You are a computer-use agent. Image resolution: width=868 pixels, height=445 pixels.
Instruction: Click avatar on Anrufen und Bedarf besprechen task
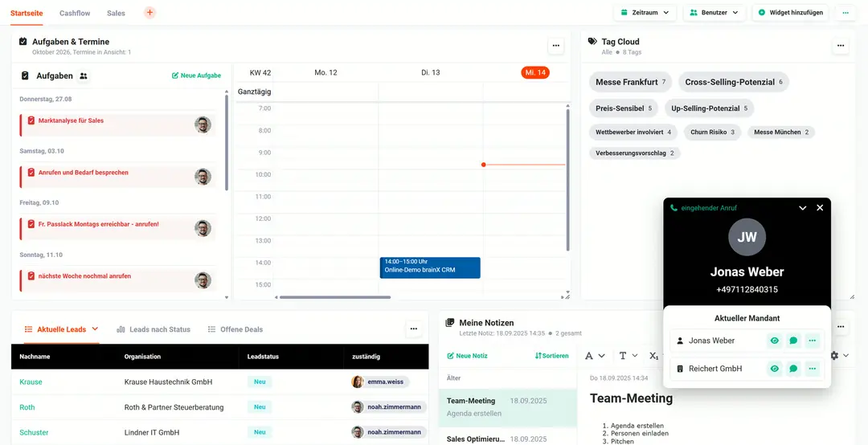point(203,177)
